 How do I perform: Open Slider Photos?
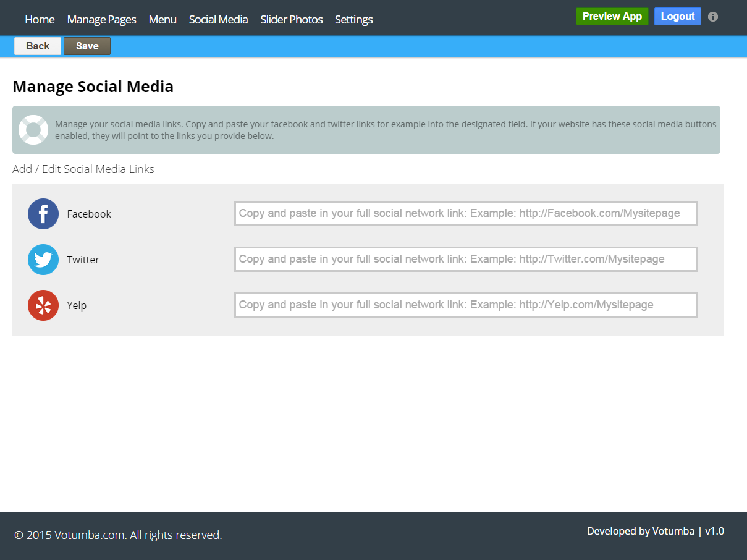(292, 20)
